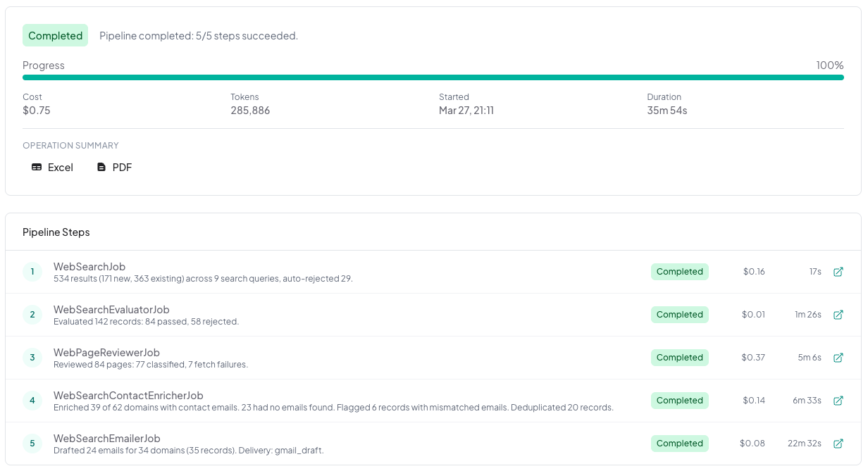
Task: Click WebSearchEmailerJob's Completed badge
Action: tap(679, 444)
